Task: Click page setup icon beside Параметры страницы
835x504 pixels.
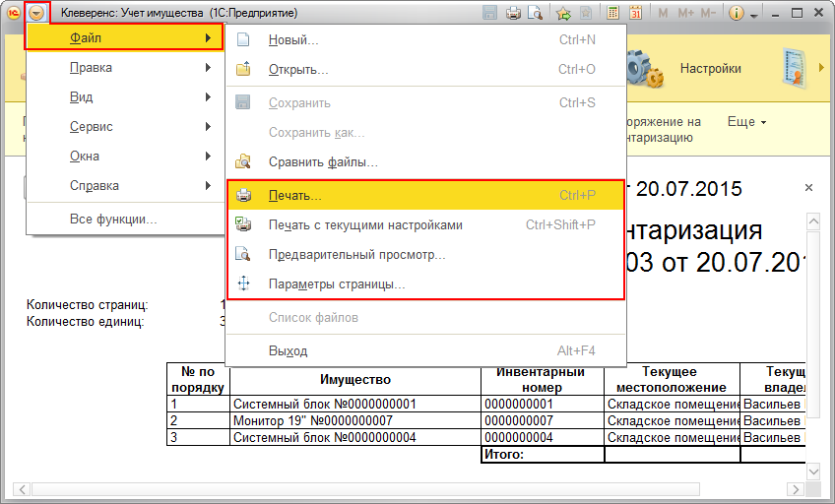Action: pos(243,283)
